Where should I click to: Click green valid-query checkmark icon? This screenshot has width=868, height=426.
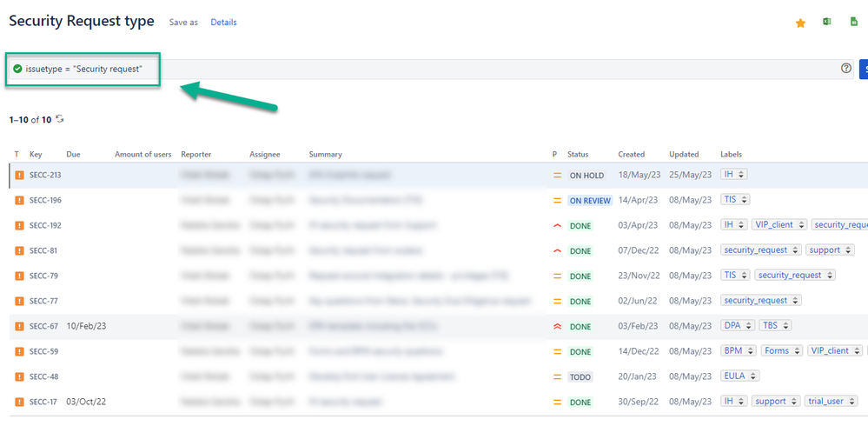click(x=17, y=69)
